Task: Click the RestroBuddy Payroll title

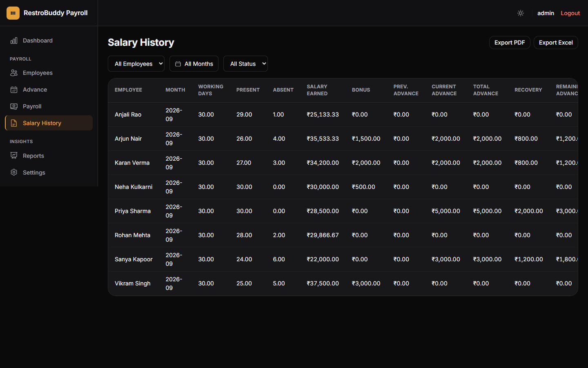Action: (x=56, y=13)
